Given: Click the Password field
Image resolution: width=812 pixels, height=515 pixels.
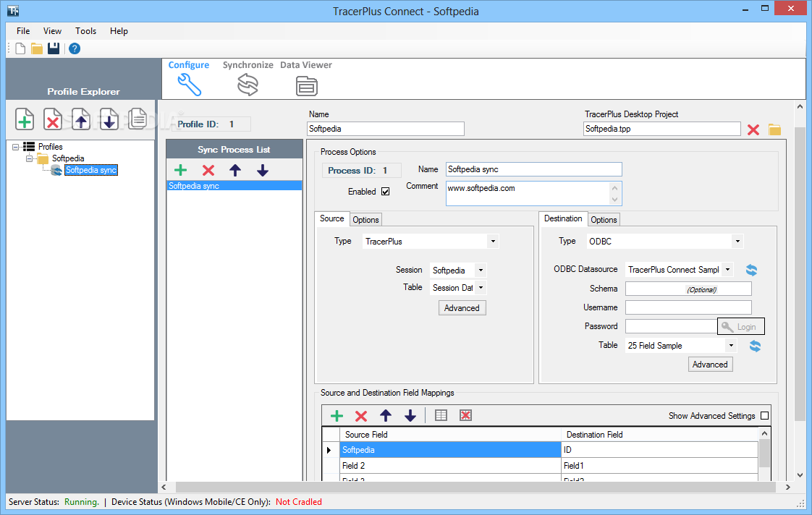Looking at the screenshot, I should coord(671,326).
